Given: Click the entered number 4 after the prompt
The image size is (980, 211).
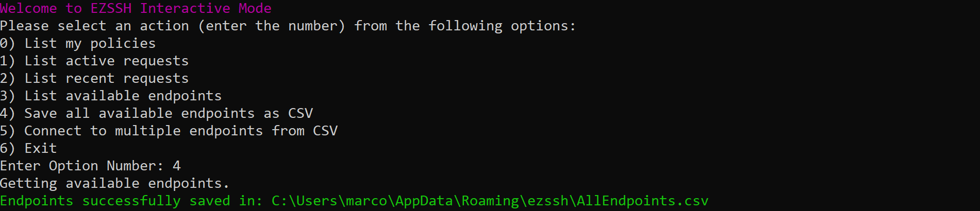Looking at the screenshot, I should pyautogui.click(x=177, y=166).
